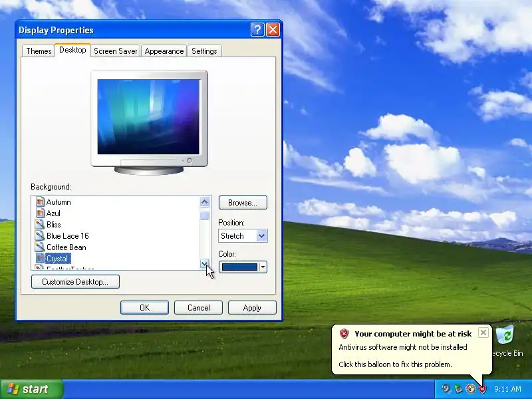Click the highlighted Crystal entry
The height and width of the screenshot is (399, 532).
57,258
